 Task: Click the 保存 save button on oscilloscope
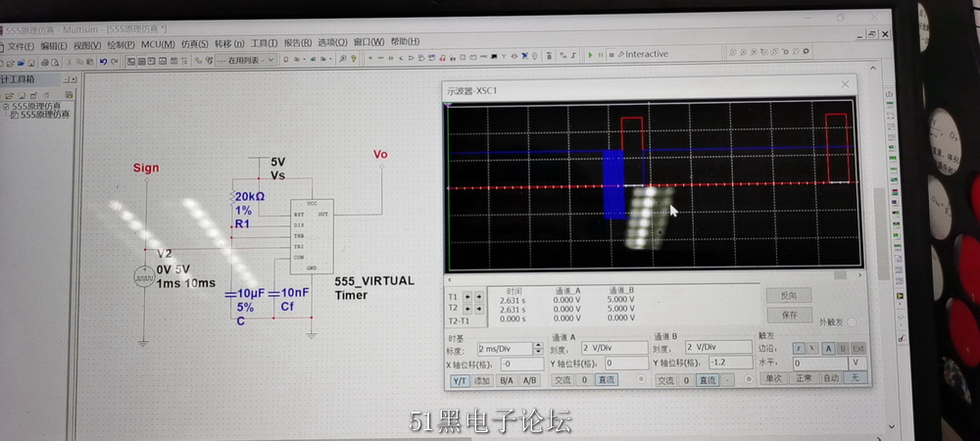click(789, 315)
